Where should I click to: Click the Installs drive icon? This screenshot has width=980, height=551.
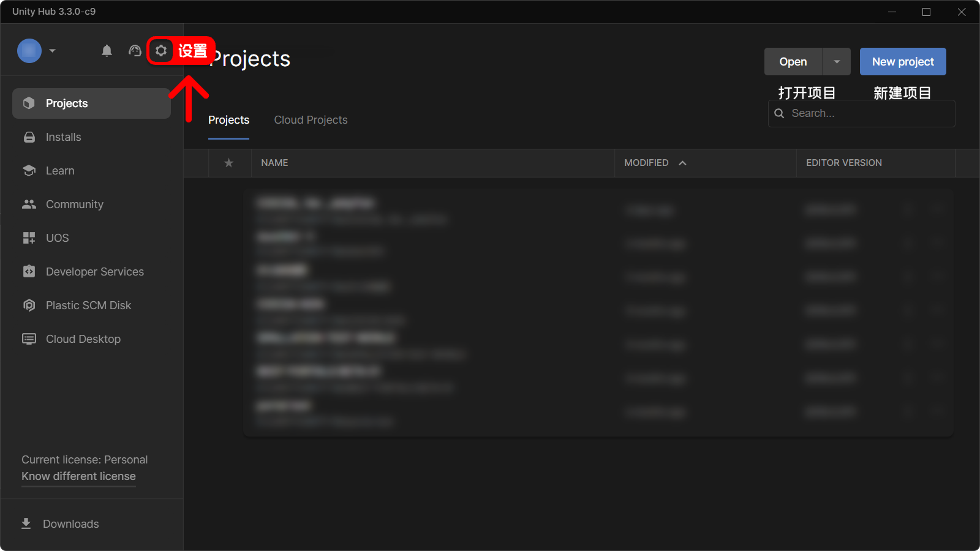29,137
